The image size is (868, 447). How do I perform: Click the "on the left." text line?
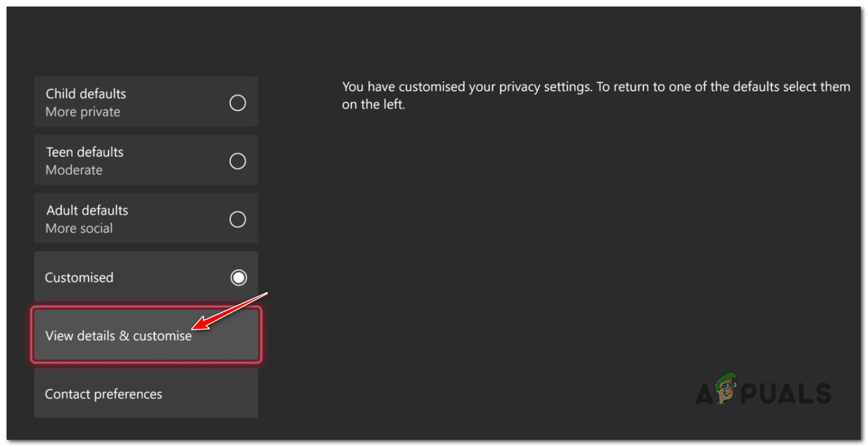pyautogui.click(x=374, y=104)
